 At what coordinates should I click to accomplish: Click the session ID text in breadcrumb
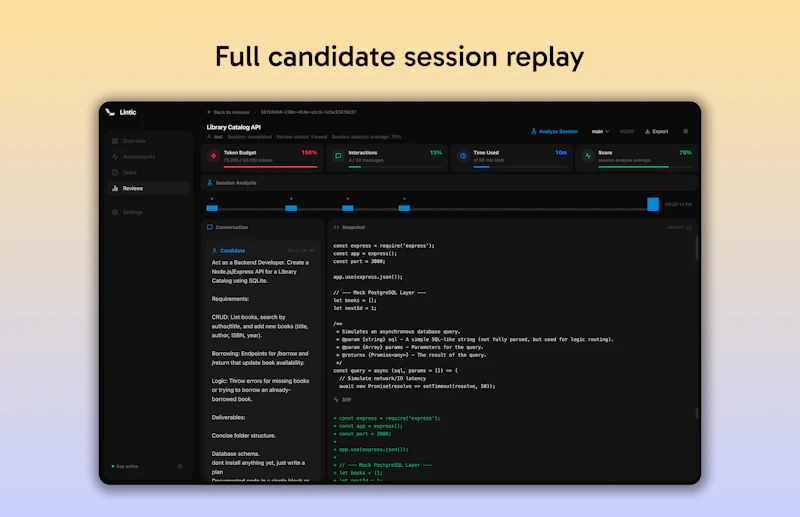click(308, 112)
